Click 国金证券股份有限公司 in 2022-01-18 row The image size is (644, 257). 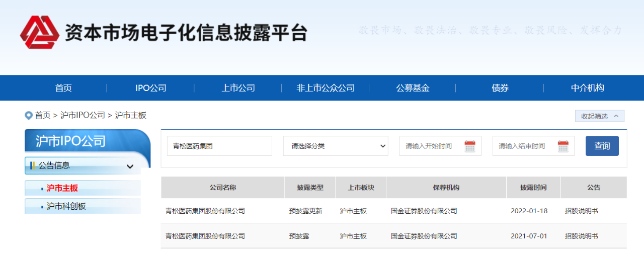424,211
